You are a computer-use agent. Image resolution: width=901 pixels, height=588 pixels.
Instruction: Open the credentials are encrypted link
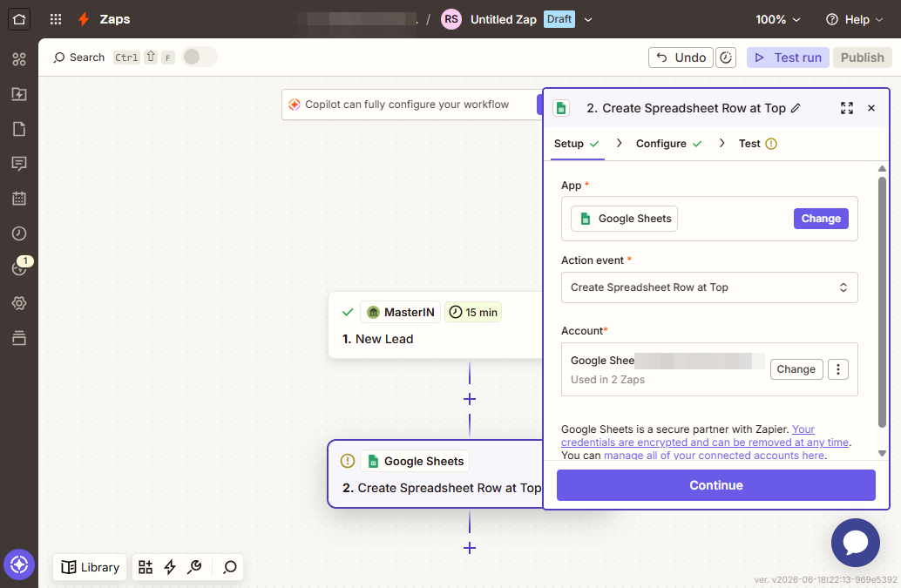coord(705,443)
